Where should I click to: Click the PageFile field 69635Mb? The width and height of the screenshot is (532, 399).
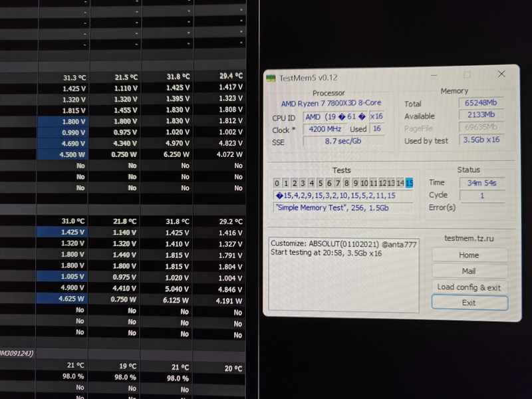[481, 127]
